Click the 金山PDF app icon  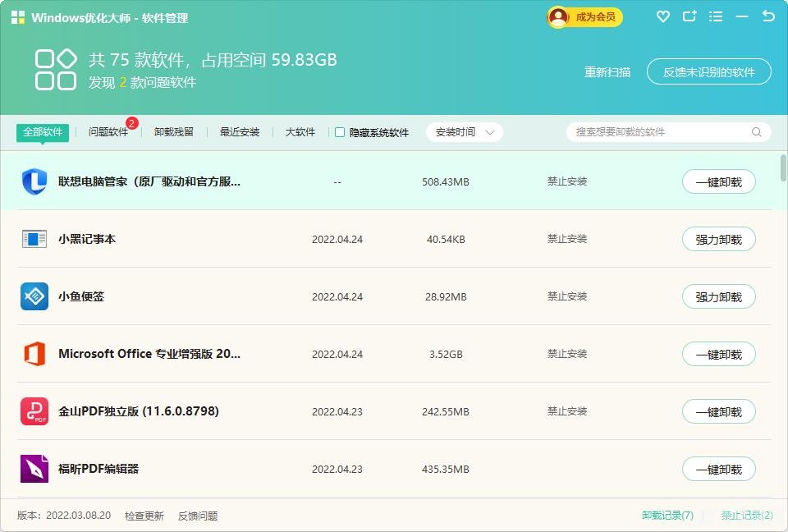click(34, 411)
